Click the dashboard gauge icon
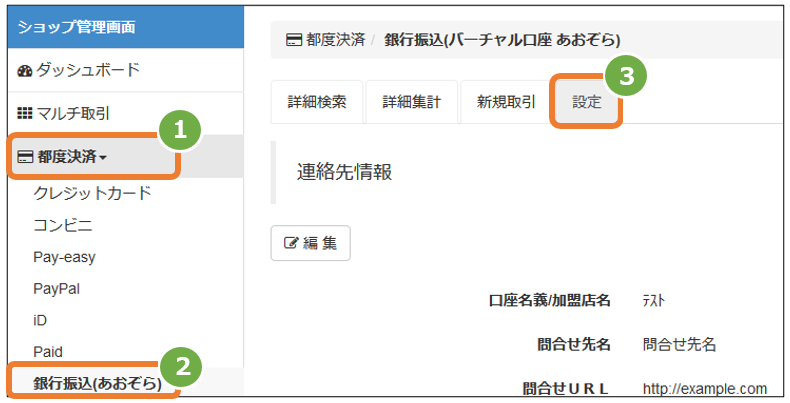Image resolution: width=790 pixels, height=403 pixels. tap(24, 71)
